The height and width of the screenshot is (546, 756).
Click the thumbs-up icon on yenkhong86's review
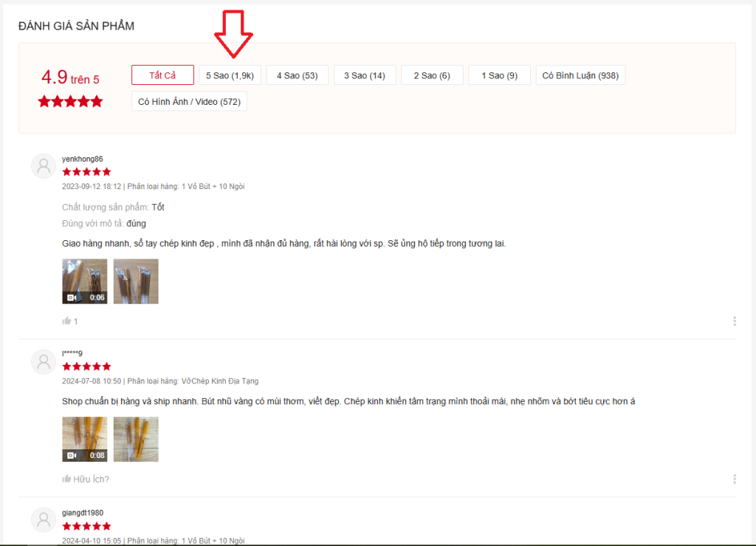click(x=67, y=321)
